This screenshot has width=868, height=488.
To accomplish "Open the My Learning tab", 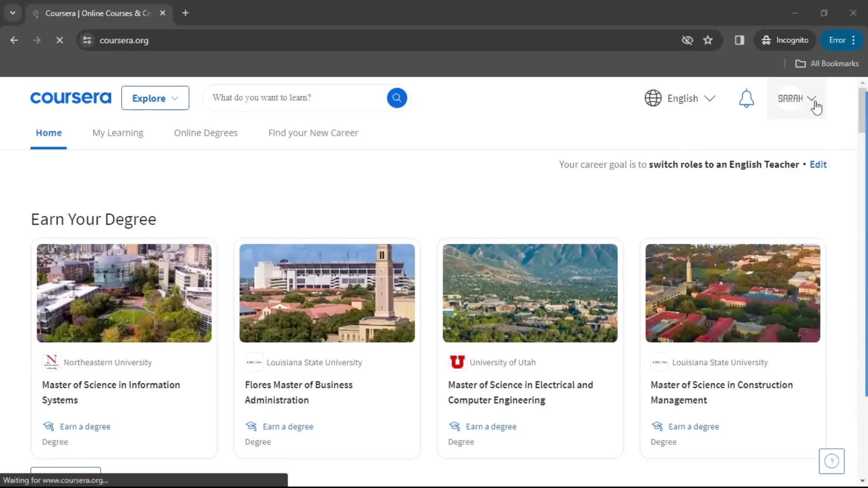I will click(118, 133).
